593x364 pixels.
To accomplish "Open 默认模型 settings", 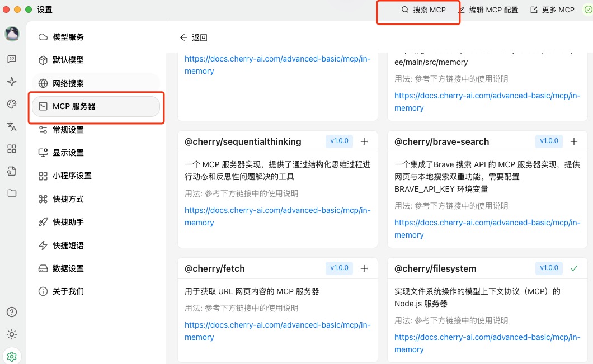I will (x=96, y=60).
